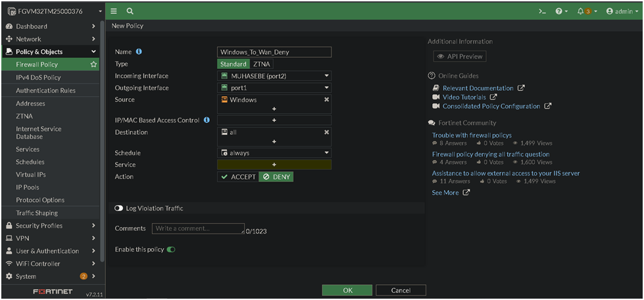The width and height of the screenshot is (644, 300).
Task: Expand Security Profiles menu
Action: (x=51, y=226)
